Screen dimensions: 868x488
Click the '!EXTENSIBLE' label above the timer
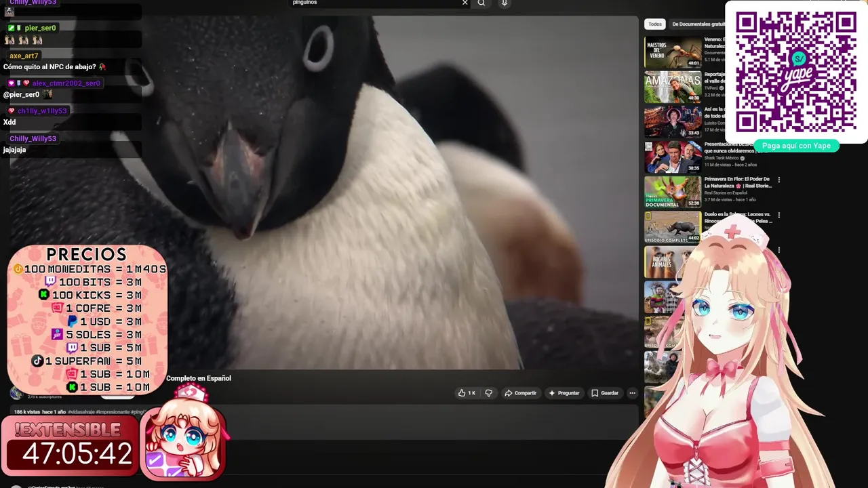67,430
